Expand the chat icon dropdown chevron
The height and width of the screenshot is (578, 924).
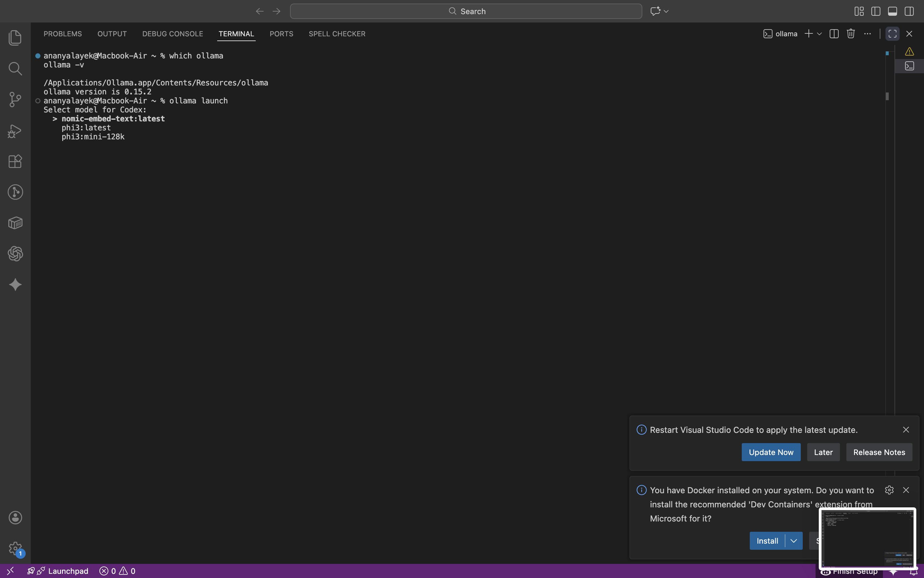[666, 12]
